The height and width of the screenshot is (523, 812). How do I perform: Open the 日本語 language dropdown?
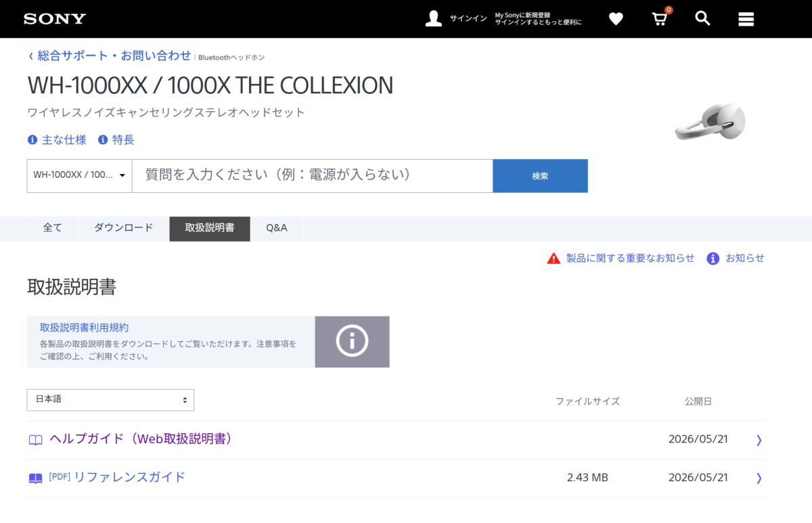coord(110,400)
